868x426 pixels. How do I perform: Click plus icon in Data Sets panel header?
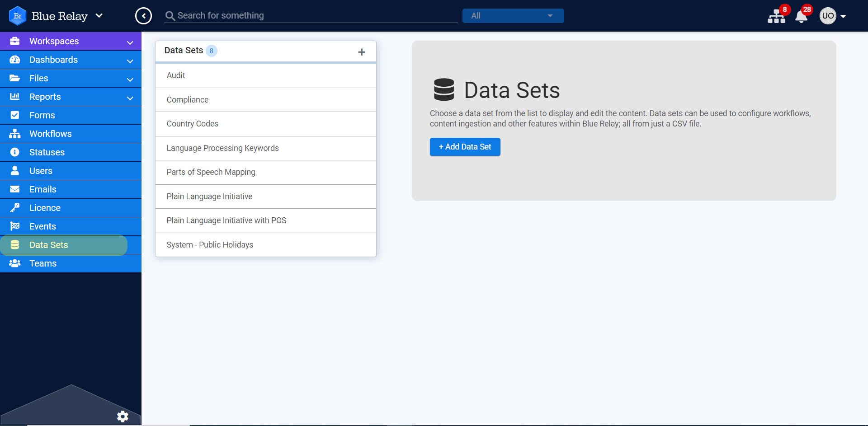pyautogui.click(x=362, y=52)
